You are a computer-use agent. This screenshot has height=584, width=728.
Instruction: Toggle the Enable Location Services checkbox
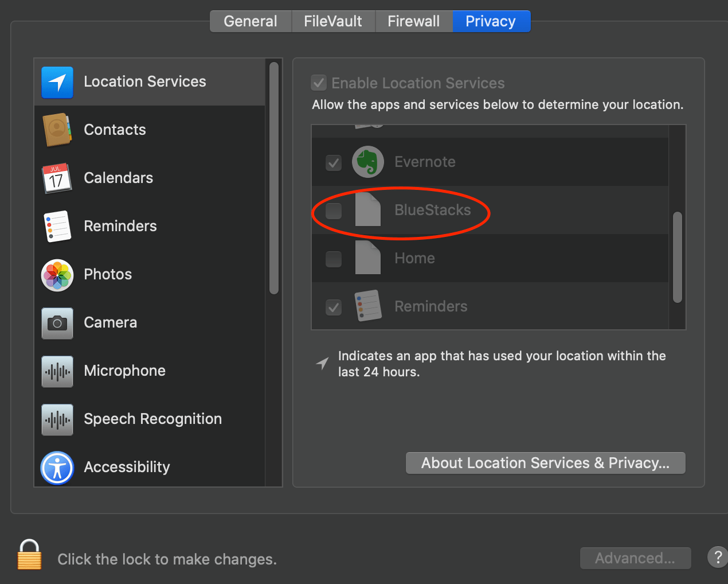click(x=319, y=83)
